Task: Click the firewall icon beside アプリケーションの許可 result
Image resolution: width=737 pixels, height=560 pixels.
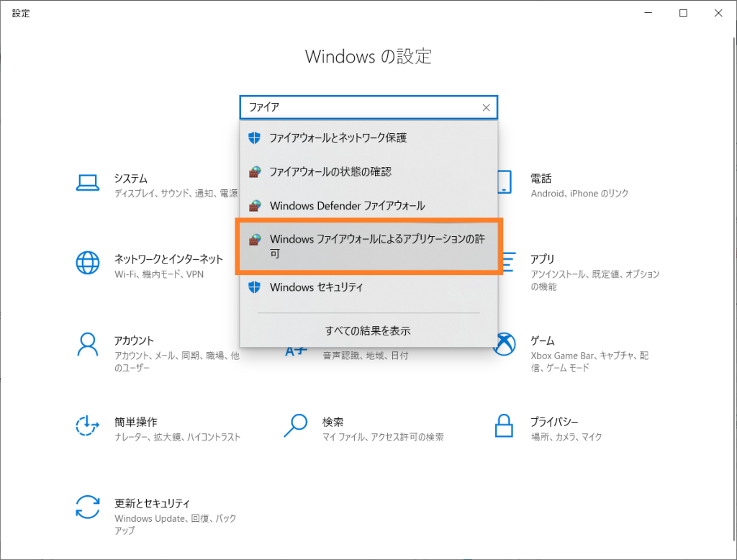Action: (x=254, y=239)
